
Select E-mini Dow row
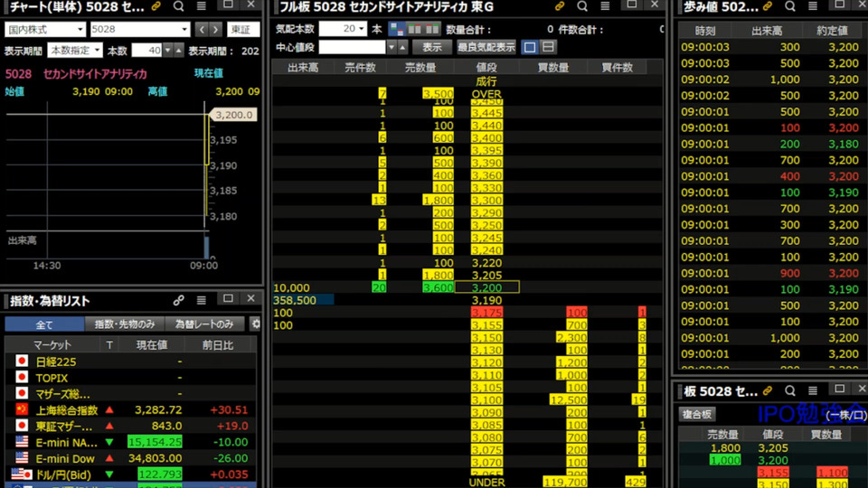coord(130,459)
